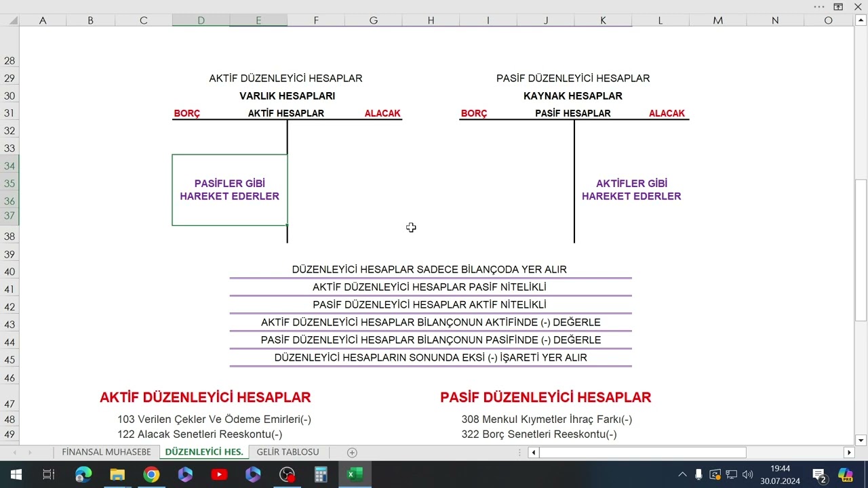Select row 40 header
868x488 pixels.
[9, 271]
